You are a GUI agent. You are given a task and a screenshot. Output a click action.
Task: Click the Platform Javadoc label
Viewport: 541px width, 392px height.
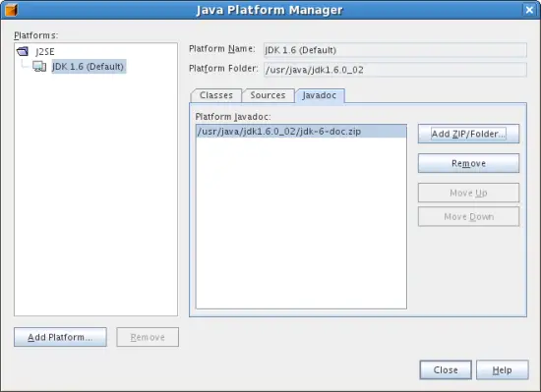tap(233, 117)
